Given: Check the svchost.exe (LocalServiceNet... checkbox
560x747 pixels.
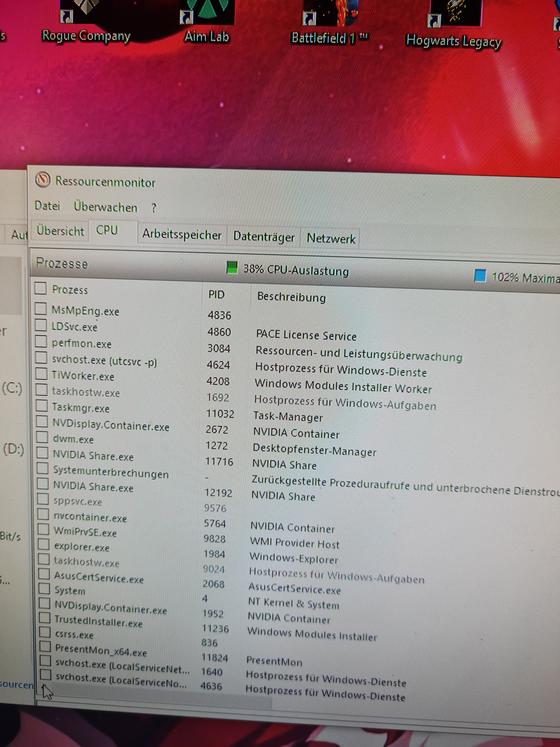Looking at the screenshot, I should pyautogui.click(x=46, y=660).
